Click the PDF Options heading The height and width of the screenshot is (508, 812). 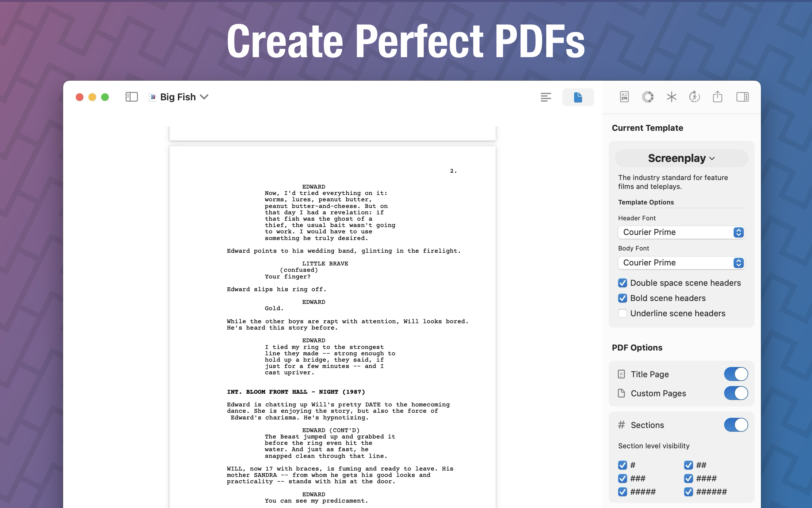[637, 348]
